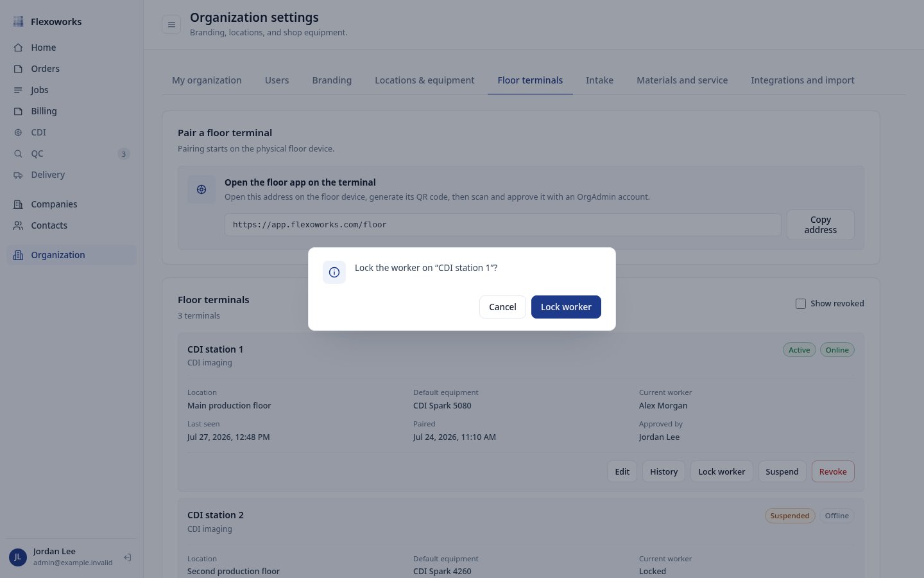Click the sign-out icon beside Jordan Lee
This screenshot has height=578, width=924.
point(128,557)
